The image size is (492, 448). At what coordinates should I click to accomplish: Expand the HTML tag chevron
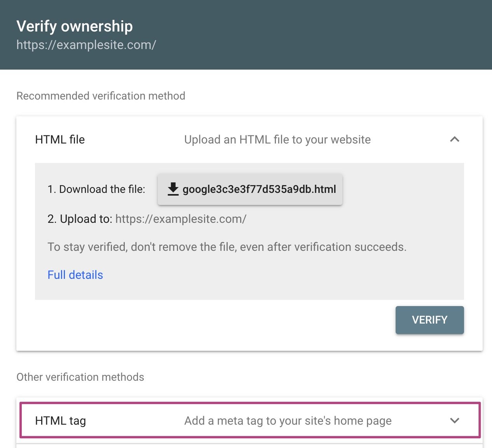454,420
